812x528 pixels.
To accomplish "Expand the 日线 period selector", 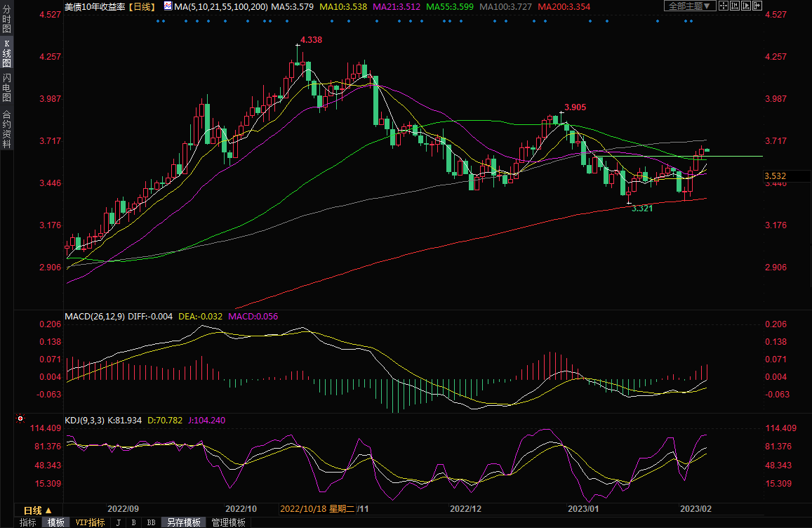I will (x=36, y=510).
